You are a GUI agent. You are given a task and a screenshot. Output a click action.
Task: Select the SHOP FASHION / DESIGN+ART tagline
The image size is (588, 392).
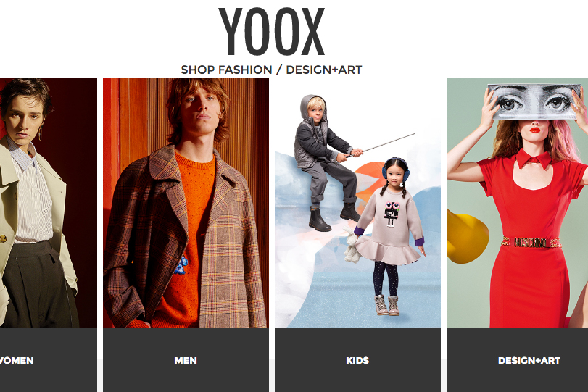tap(271, 70)
